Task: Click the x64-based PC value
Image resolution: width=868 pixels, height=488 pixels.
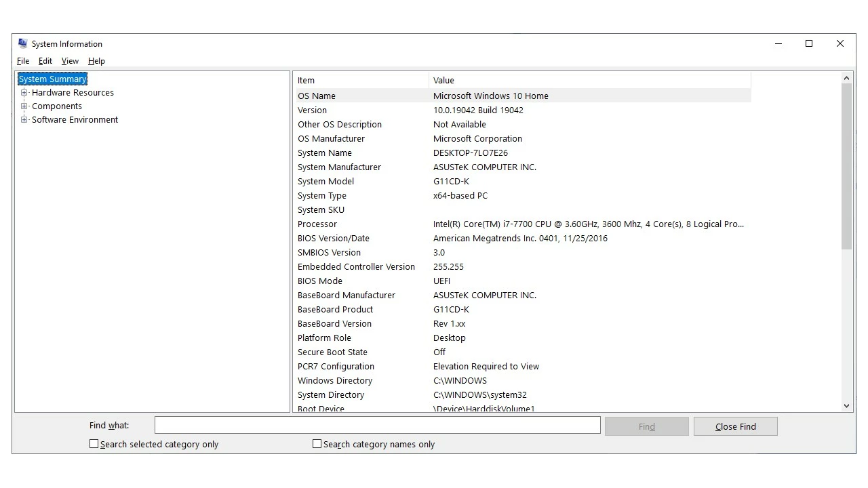Action: pos(460,195)
